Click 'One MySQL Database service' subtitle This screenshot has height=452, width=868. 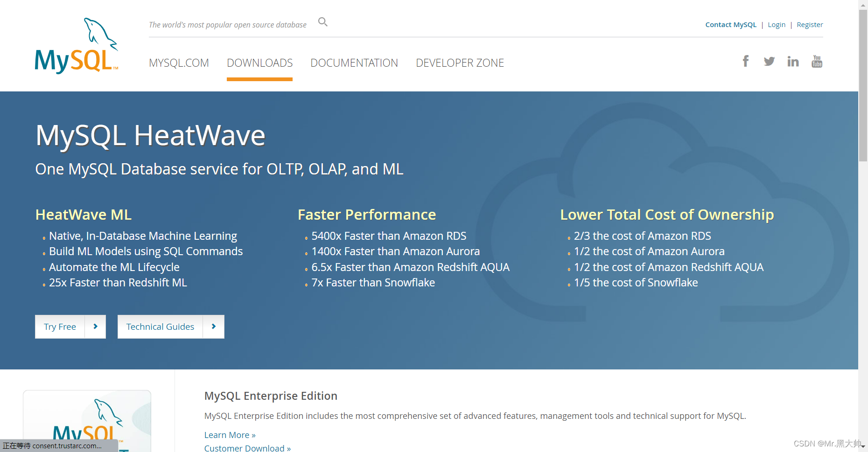[x=219, y=169]
